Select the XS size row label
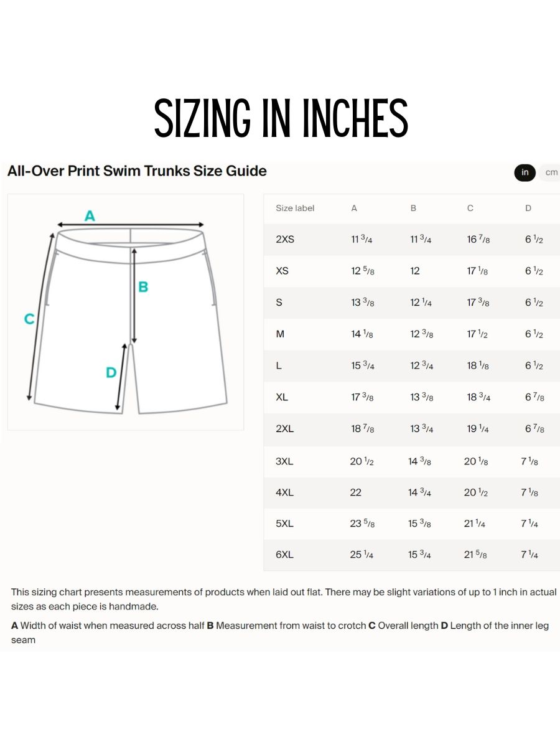Viewport: 560px width, 747px height. [282, 271]
